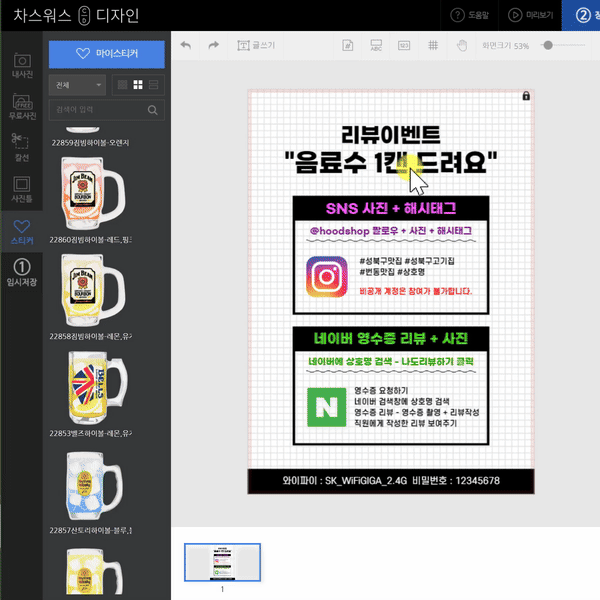The image size is (600, 600).
Task: Select the green Naver N logo on the canvas
Action: (327, 407)
